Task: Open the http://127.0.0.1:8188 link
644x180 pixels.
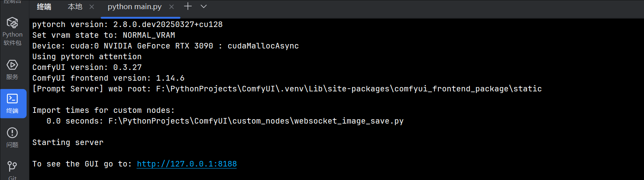Action: coord(187,164)
